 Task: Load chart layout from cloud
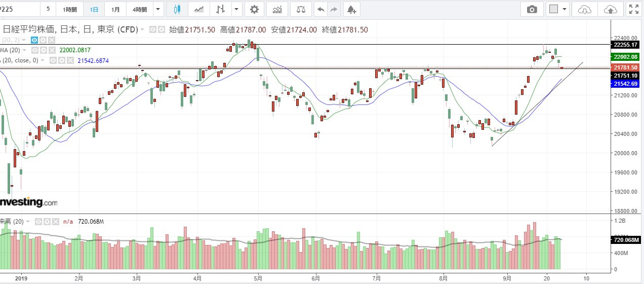tap(584, 9)
